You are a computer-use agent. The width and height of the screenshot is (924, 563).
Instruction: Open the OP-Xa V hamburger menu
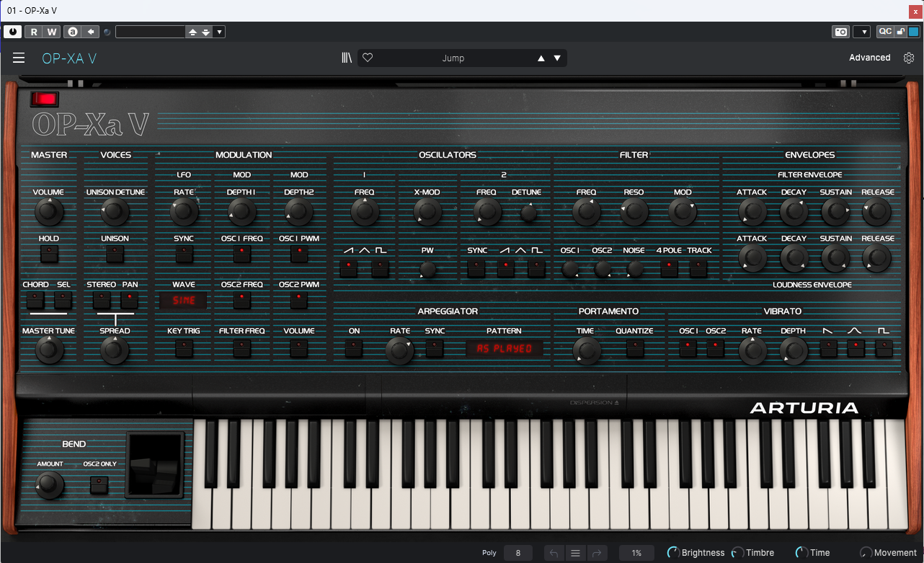pyautogui.click(x=19, y=58)
